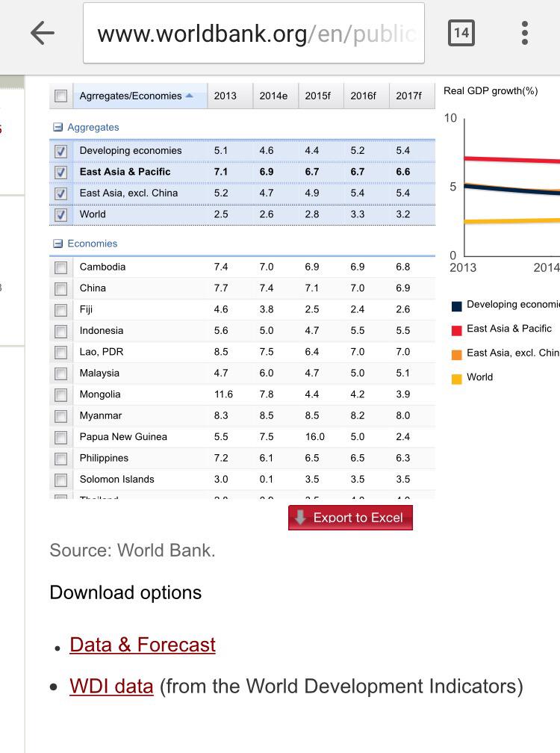The width and height of the screenshot is (560, 753).
Task: Click the 2017f column header
Action: coord(411,96)
